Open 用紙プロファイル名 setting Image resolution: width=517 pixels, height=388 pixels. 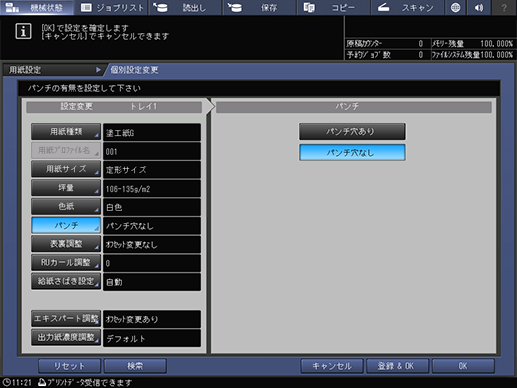click(x=66, y=150)
